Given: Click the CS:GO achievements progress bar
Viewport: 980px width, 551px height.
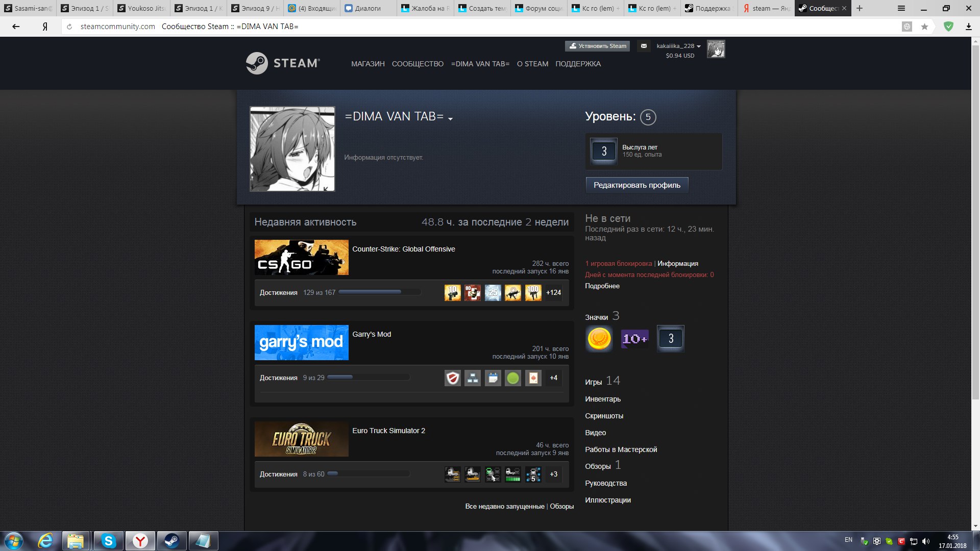Looking at the screenshot, I should [380, 292].
